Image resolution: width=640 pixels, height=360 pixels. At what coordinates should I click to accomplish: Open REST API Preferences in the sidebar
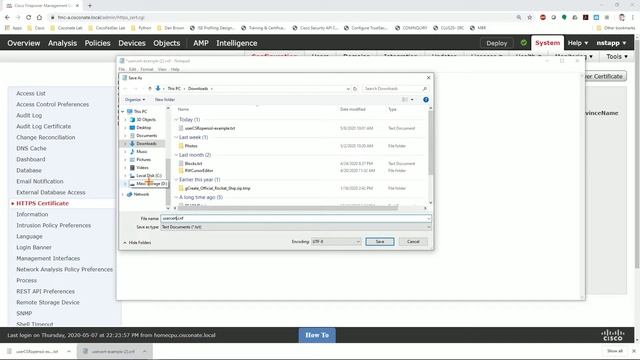[45, 291]
